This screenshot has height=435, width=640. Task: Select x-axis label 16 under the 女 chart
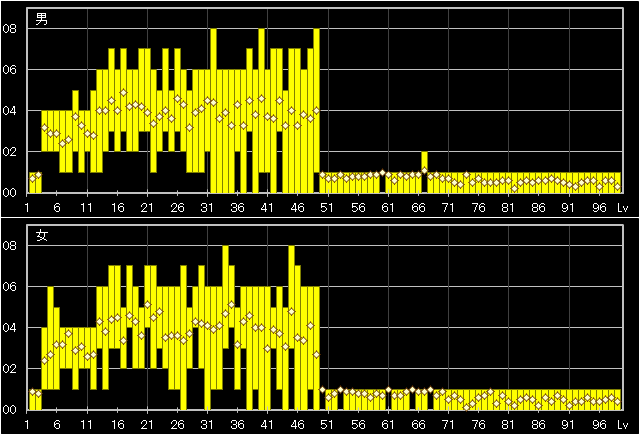[x=118, y=425]
